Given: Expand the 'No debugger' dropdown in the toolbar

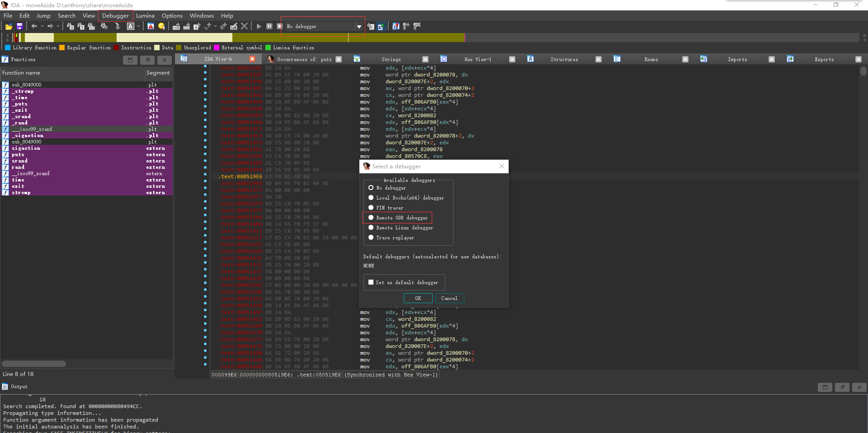Looking at the screenshot, I should click(x=359, y=26).
